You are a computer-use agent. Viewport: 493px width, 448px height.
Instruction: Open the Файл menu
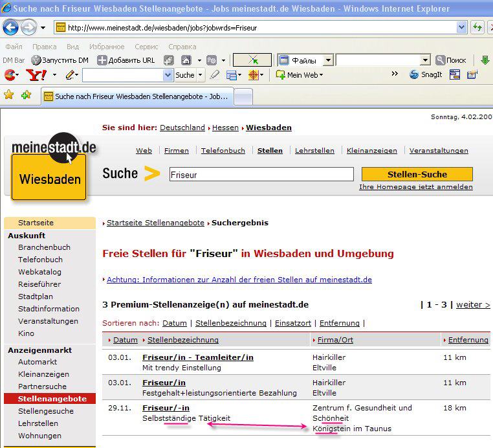(x=14, y=47)
